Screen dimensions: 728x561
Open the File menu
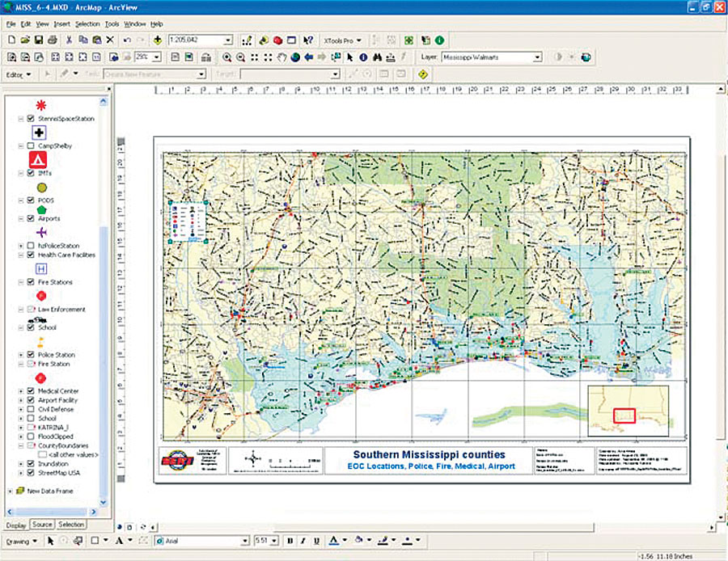tap(11, 24)
